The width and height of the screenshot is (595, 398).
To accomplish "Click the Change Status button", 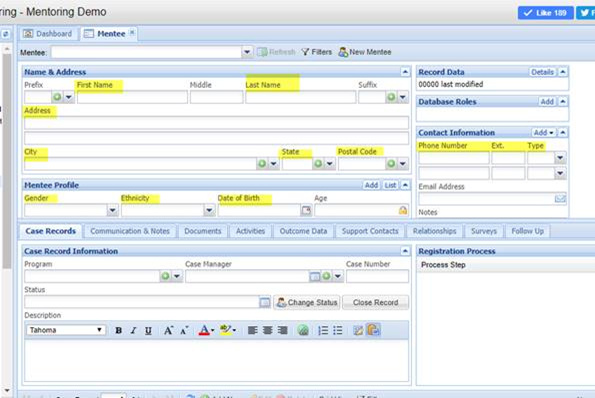I will 307,302.
